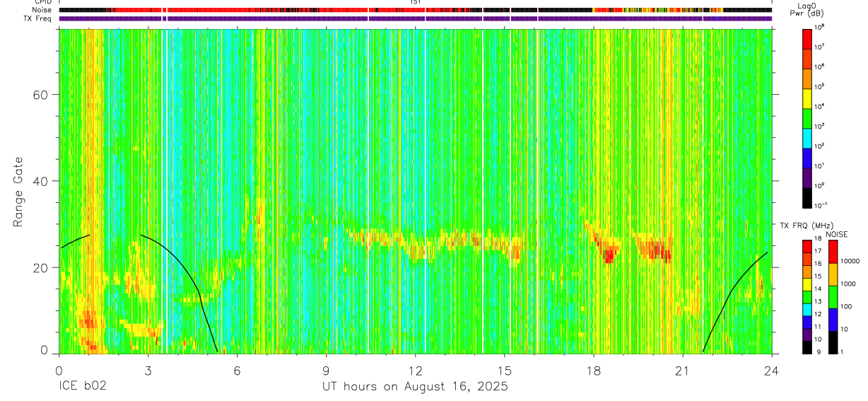
Task: Click the NOISE scale value "10000"
Action: pos(850,261)
